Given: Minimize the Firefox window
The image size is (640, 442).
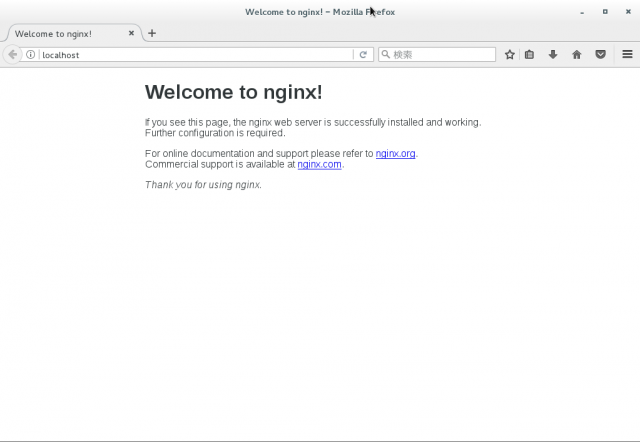Looking at the screenshot, I should coord(582,12).
